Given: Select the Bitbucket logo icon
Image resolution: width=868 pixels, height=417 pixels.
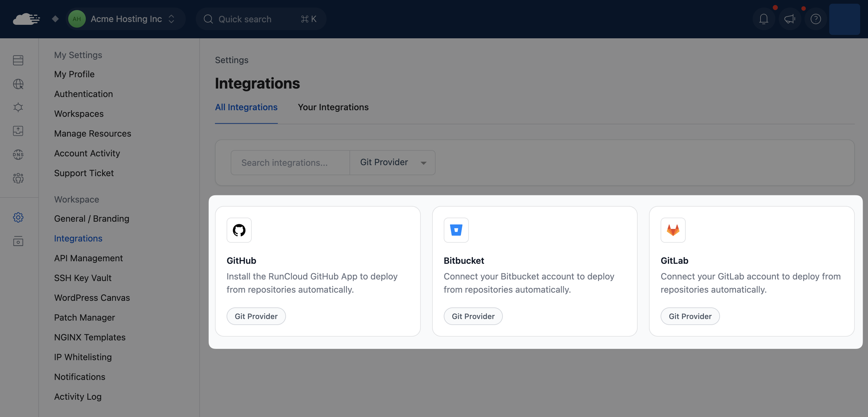Looking at the screenshot, I should pos(456,230).
